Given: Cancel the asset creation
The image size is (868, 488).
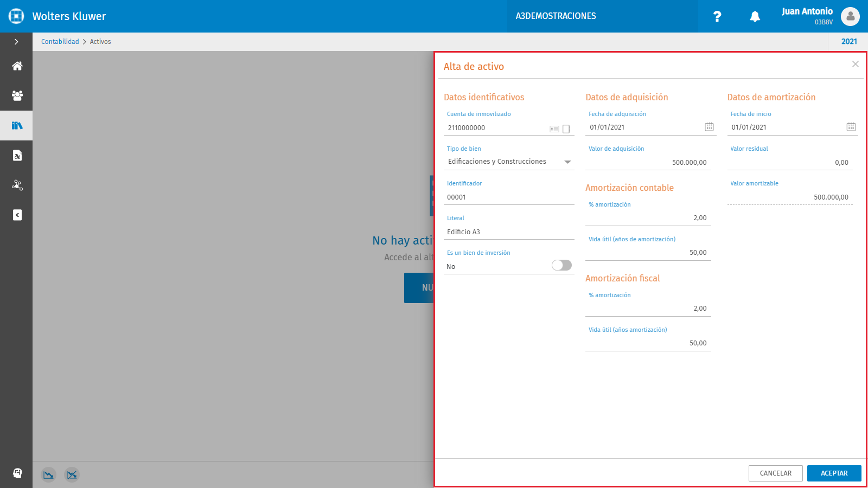Looking at the screenshot, I should tap(776, 473).
